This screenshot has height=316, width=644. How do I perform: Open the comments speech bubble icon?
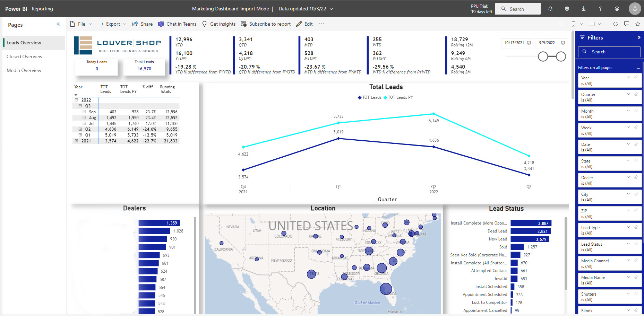(627, 24)
